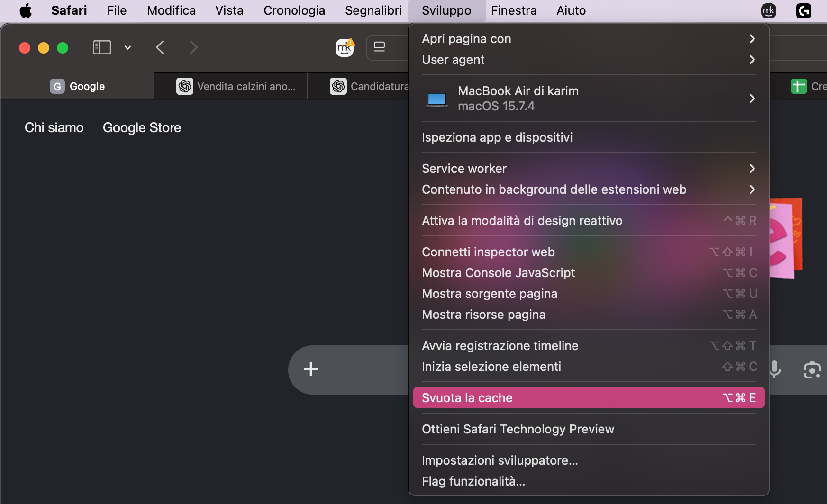This screenshot has height=504, width=827.
Task: Toggle the Safari sidebar icon
Action: (102, 47)
